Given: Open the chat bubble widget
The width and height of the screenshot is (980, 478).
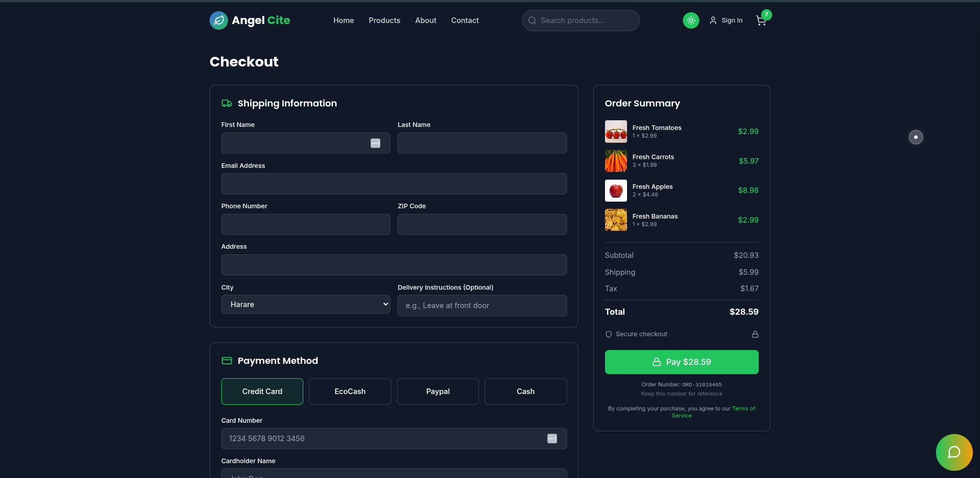Looking at the screenshot, I should (x=953, y=452).
